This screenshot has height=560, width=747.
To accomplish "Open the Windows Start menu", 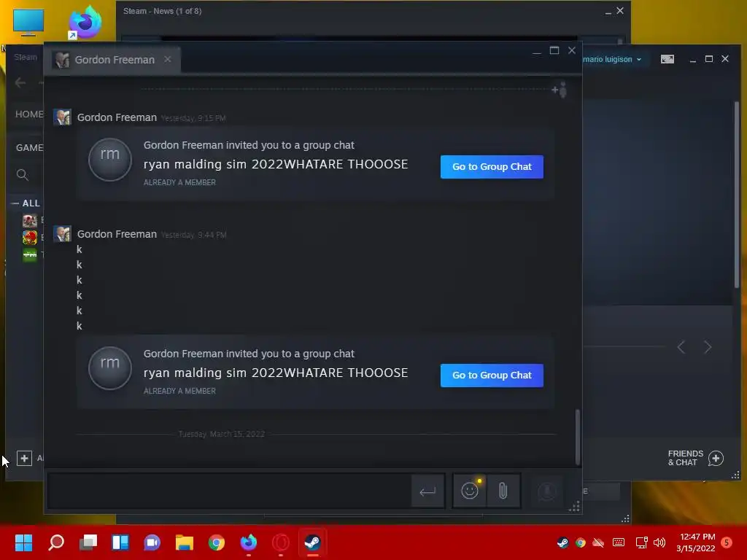I will point(23,542).
